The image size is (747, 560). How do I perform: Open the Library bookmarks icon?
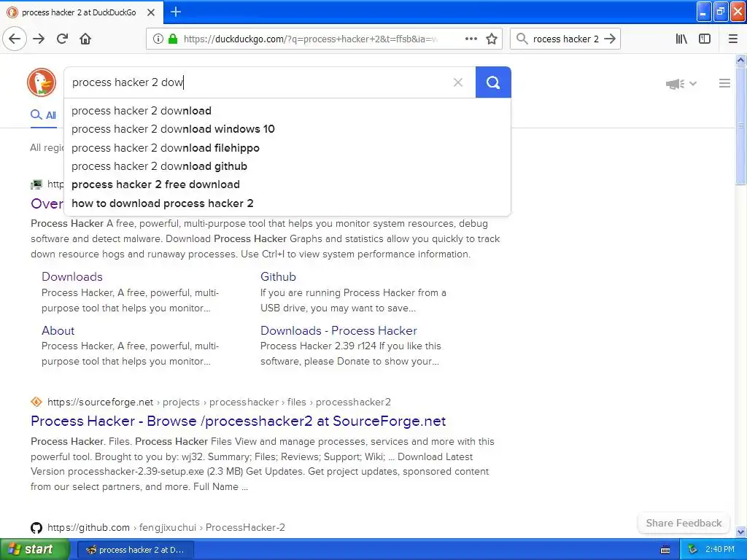pos(681,39)
